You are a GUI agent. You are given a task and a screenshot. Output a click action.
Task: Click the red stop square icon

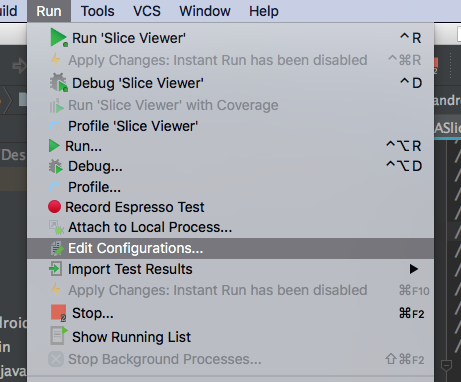click(59, 313)
